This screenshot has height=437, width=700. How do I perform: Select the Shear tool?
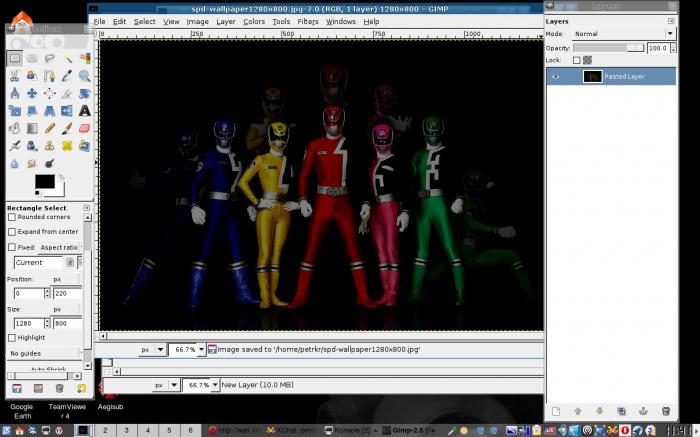[32, 110]
